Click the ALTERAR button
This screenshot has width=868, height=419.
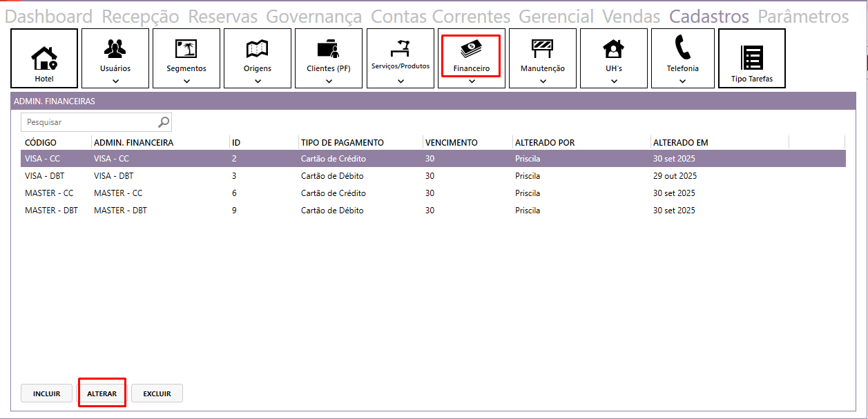(x=102, y=393)
